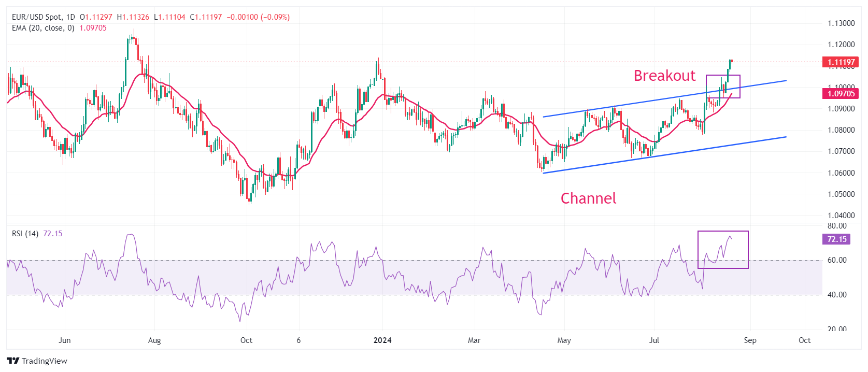Click the purple rectangle on price breakout
Viewport: 868px width, 372px height.
click(723, 87)
